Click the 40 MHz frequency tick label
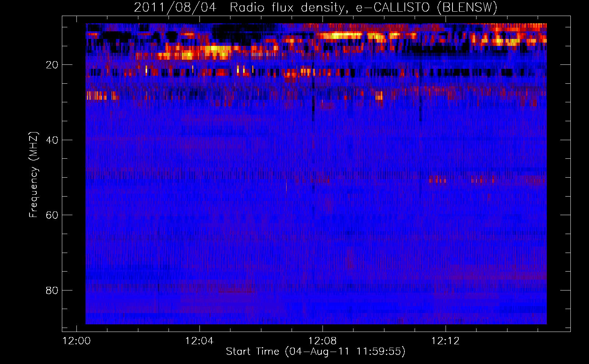 pyautogui.click(x=52, y=140)
